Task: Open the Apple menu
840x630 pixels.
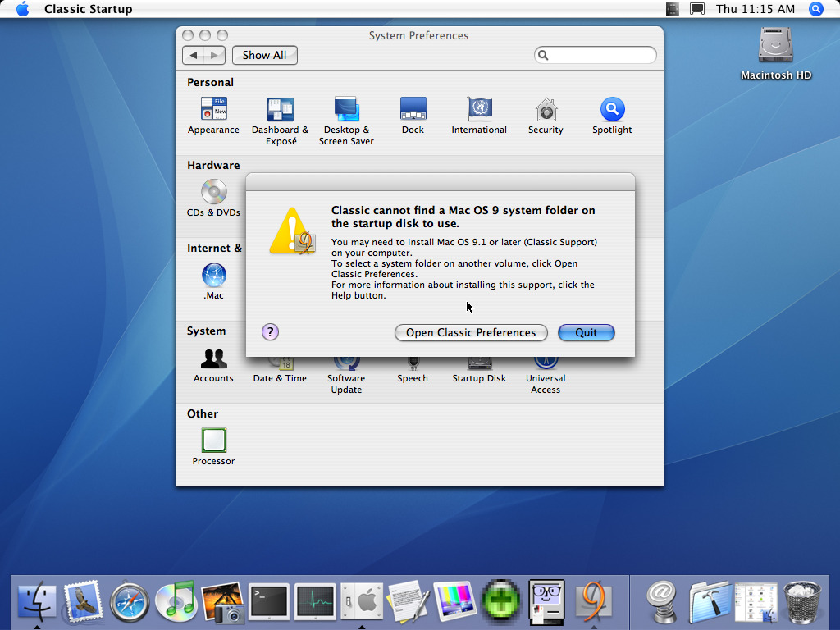Action: [x=22, y=9]
